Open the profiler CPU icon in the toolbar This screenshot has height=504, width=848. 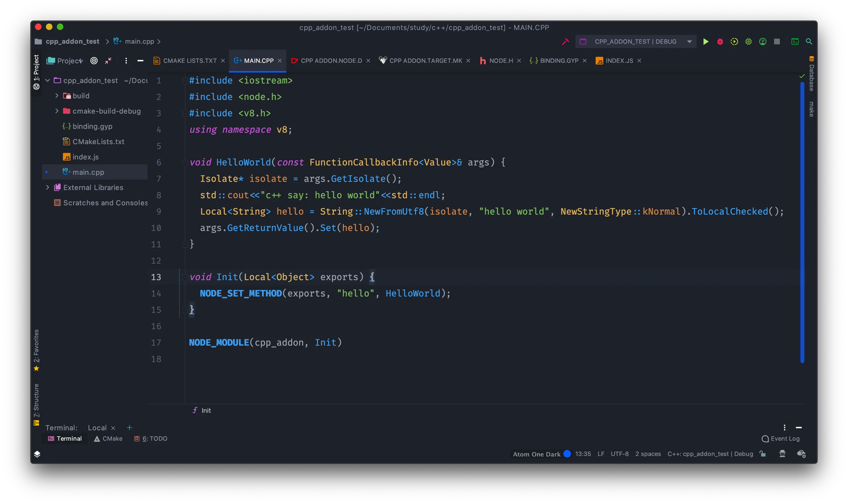748,41
